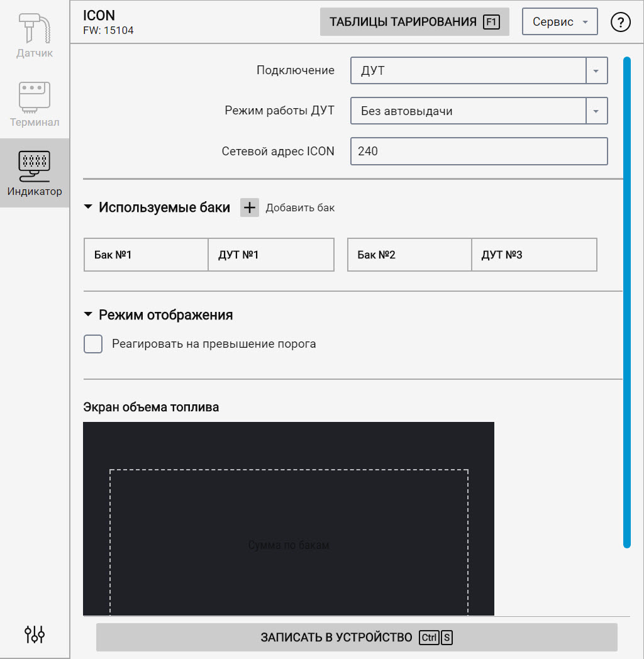Collapse the Используемые баки section
The height and width of the screenshot is (659, 644).
pyautogui.click(x=88, y=207)
